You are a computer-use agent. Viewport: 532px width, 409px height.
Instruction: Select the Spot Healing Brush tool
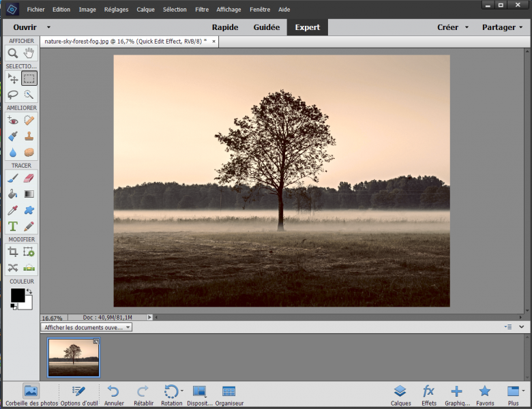[x=29, y=121]
